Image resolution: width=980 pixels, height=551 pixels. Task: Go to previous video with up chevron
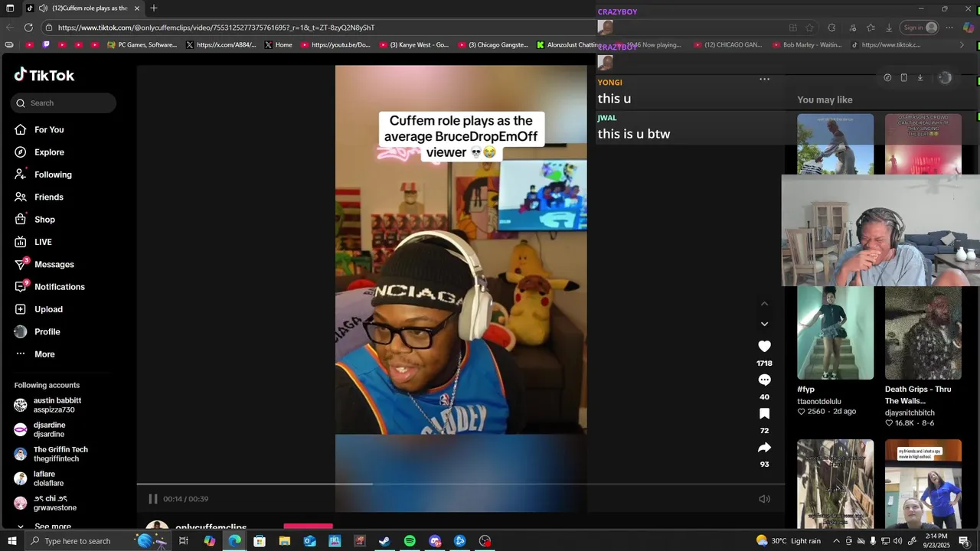[x=764, y=304]
